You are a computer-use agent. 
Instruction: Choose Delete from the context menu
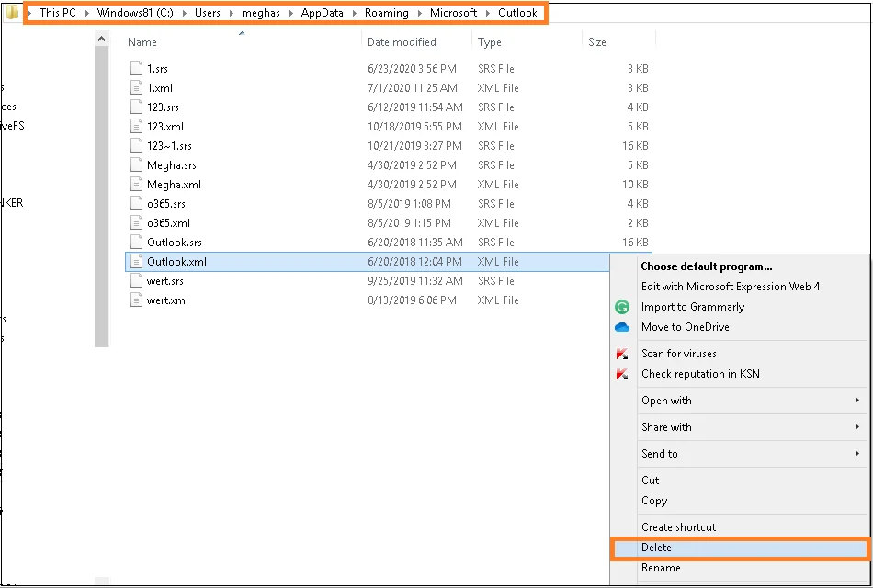click(740, 548)
